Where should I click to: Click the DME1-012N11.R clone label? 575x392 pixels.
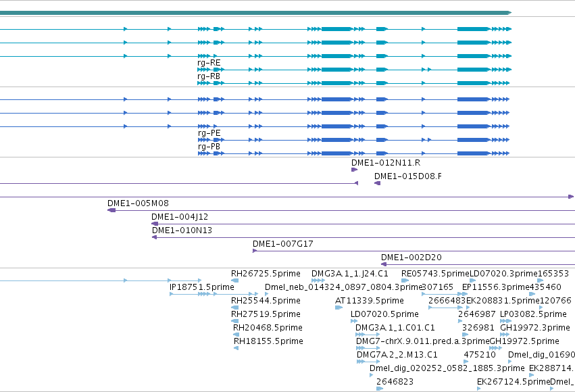[386, 163]
